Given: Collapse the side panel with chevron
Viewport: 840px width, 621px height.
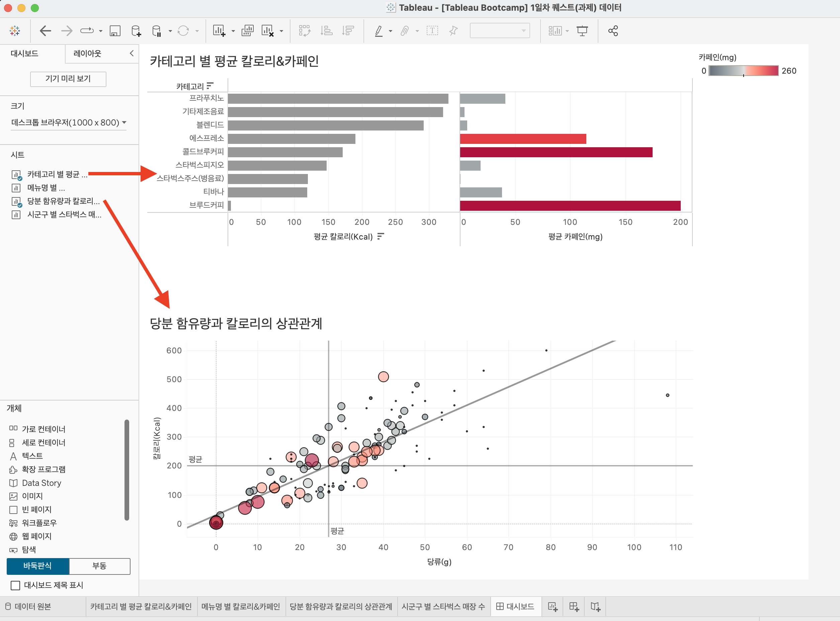Looking at the screenshot, I should tap(132, 54).
